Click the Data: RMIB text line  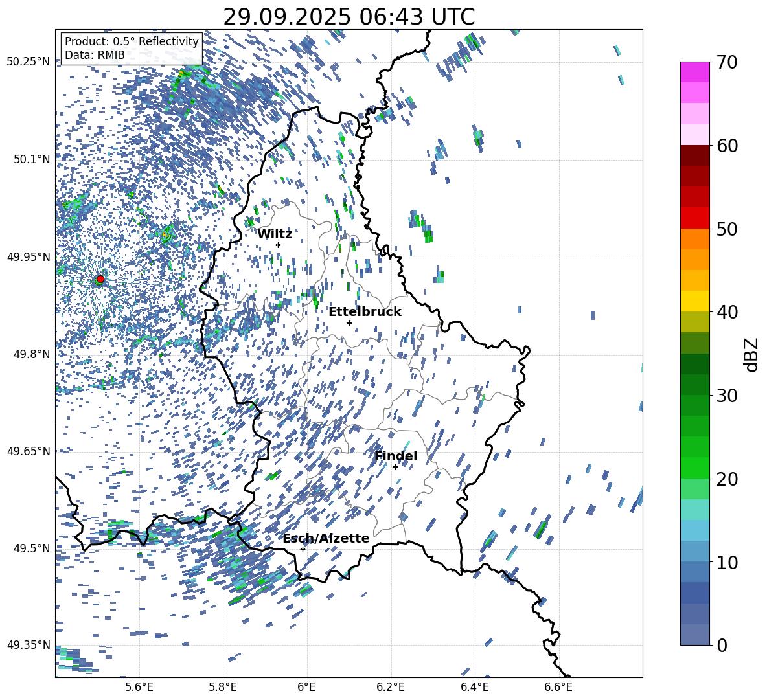(95, 55)
